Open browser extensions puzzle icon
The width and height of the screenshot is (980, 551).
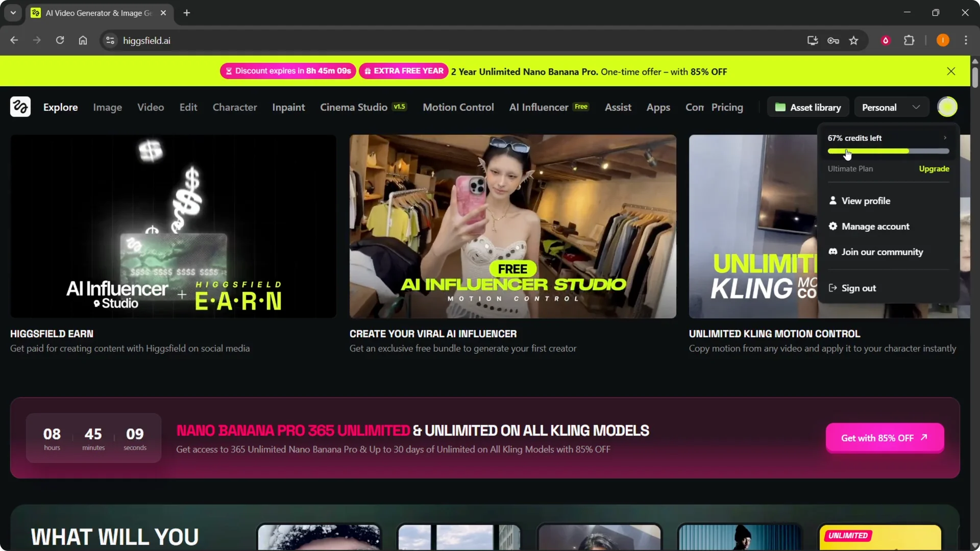coord(909,40)
